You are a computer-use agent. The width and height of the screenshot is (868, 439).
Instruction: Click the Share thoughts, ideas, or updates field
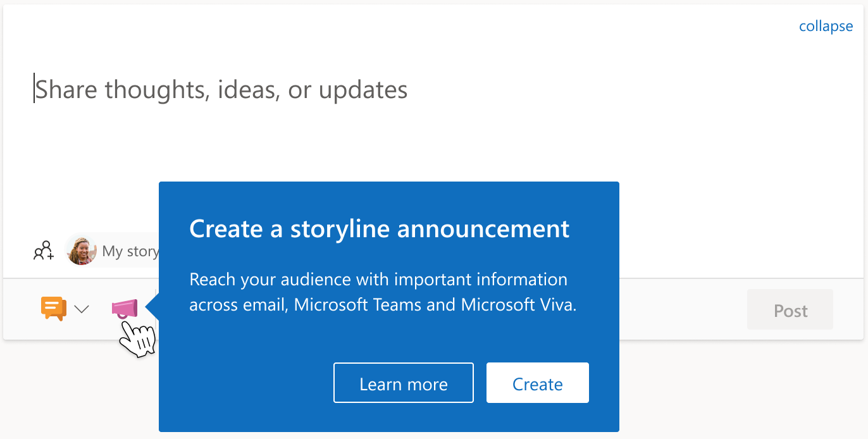221,89
